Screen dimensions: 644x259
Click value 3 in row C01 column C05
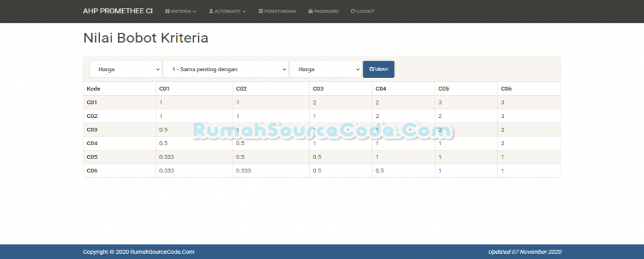click(x=440, y=103)
